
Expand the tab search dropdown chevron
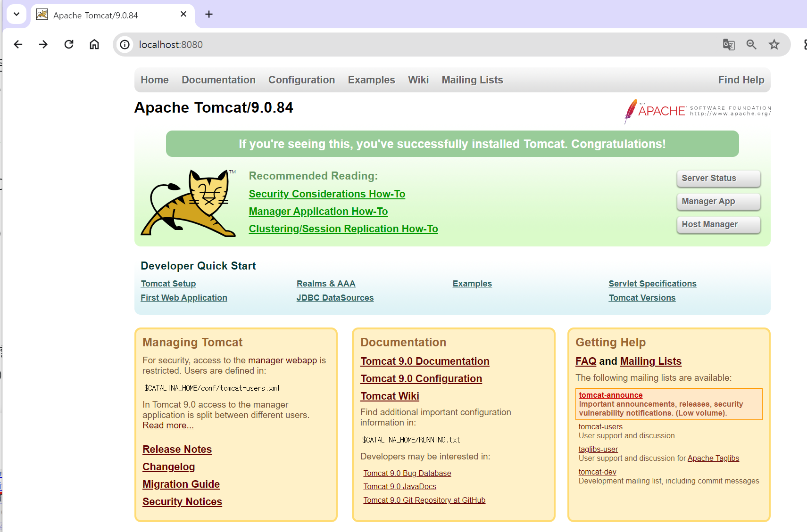(17, 14)
